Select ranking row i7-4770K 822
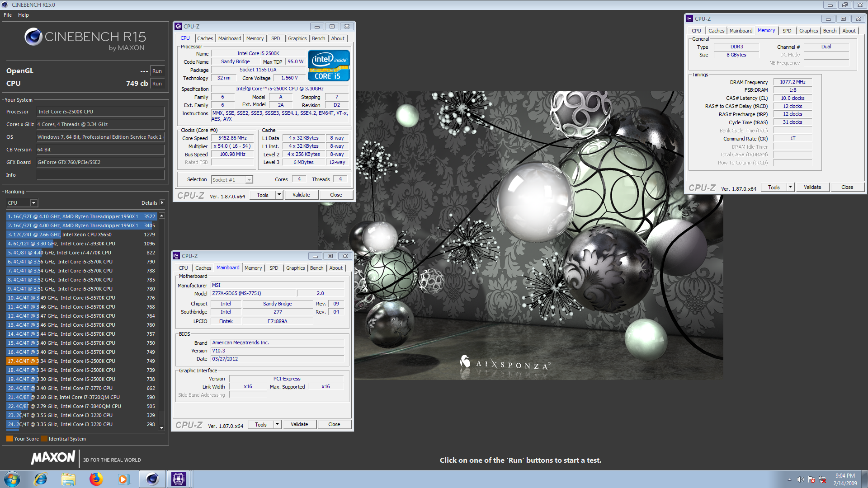This screenshot has width=868, height=488. [x=81, y=253]
